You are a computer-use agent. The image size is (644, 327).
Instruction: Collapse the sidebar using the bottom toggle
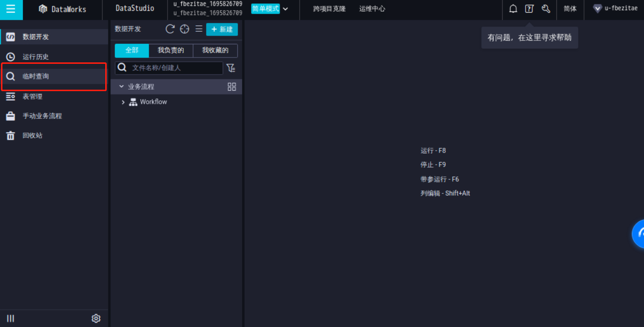coord(11,318)
